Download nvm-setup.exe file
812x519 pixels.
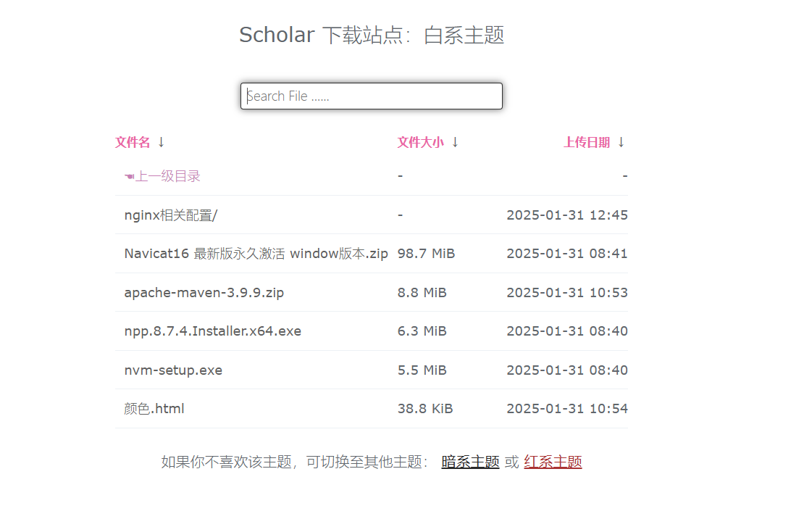click(173, 370)
